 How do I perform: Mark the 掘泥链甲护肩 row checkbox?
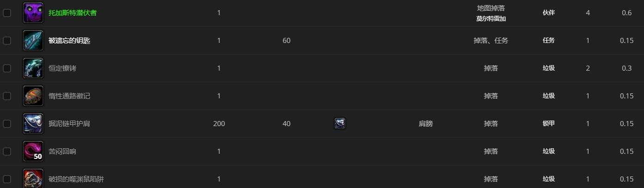(7, 124)
